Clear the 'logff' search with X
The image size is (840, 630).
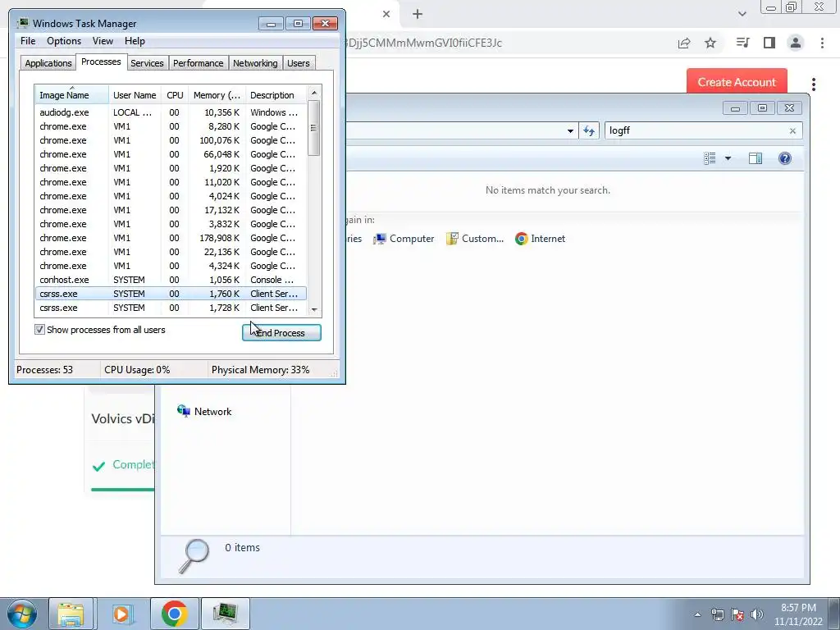[793, 130]
